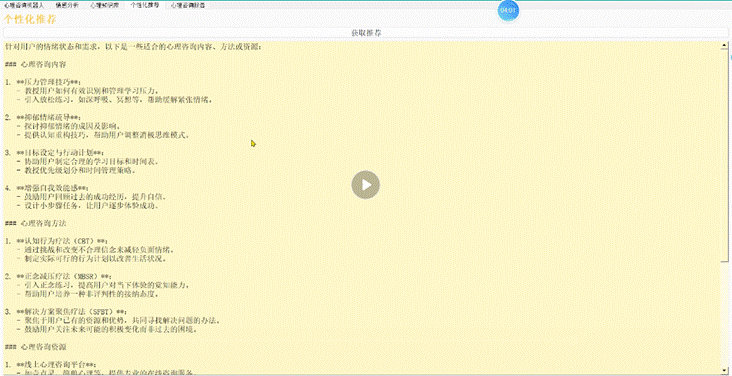This screenshot has height=376, width=732.
Task: Click the line '教授优先级划分和时间管理策略'
Action: coord(76,170)
